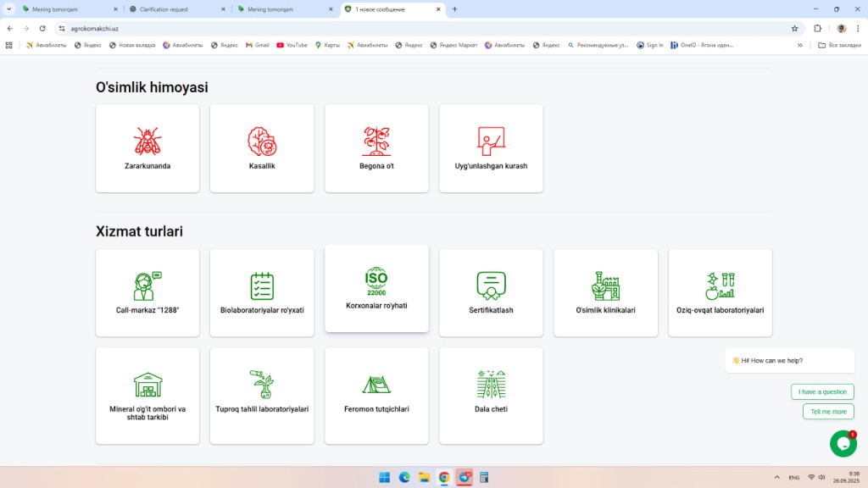The height and width of the screenshot is (488, 868).
Task: Open the Begona o't weed icon
Action: click(376, 141)
